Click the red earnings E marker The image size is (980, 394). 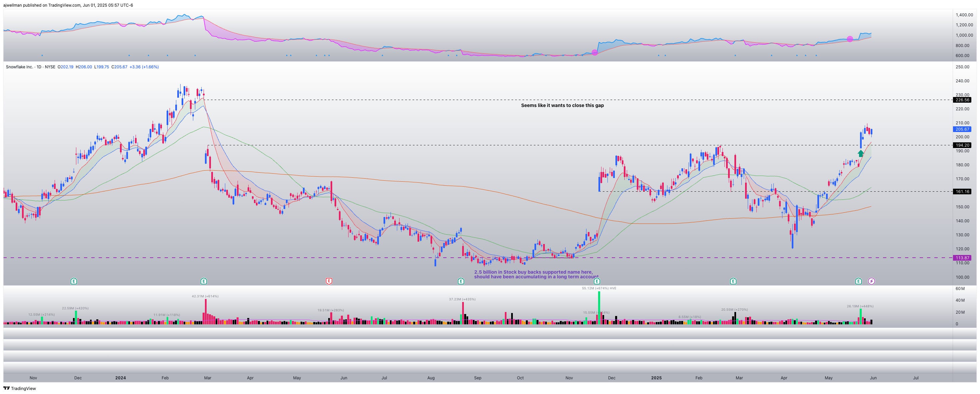pyautogui.click(x=329, y=281)
